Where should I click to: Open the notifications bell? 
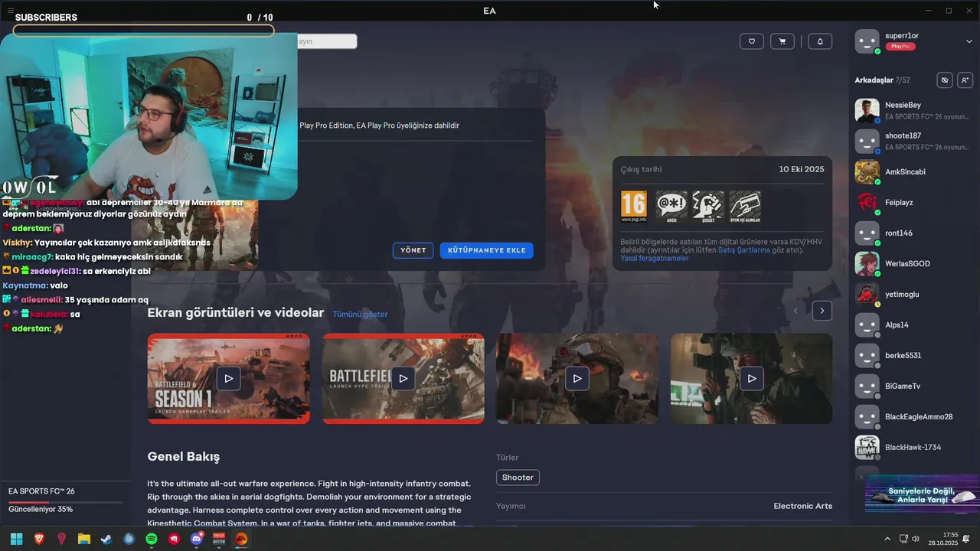820,41
